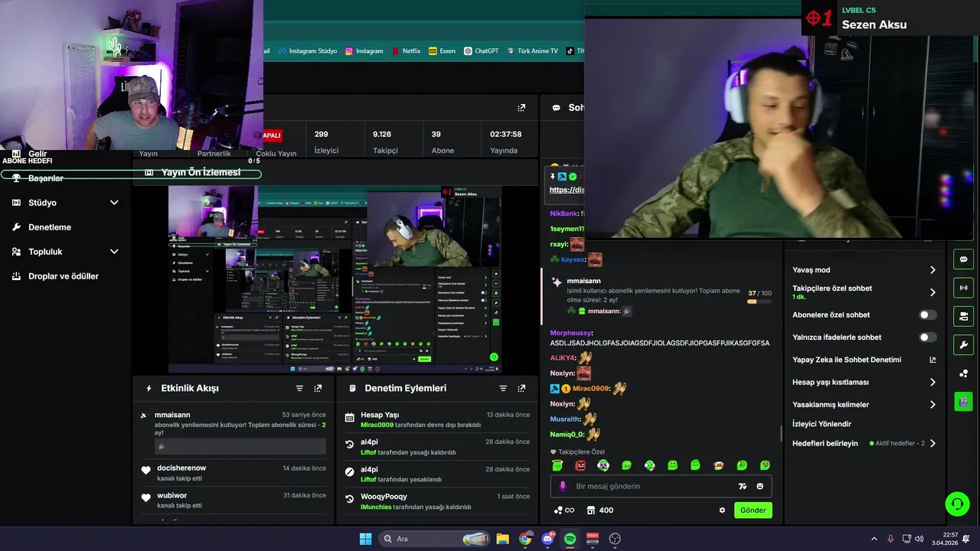Select the first green emote under Takipçilere Özel
This screenshot has width=980, height=551.
[x=558, y=465]
